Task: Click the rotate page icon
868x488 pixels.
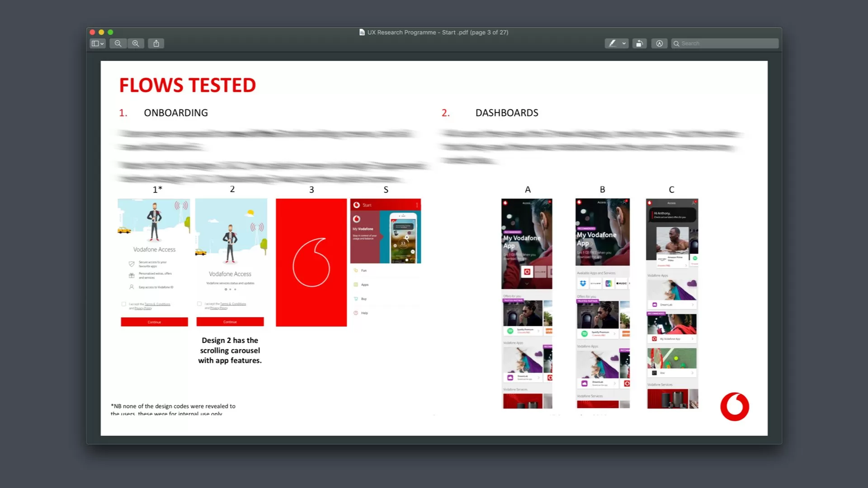Action: (639, 43)
